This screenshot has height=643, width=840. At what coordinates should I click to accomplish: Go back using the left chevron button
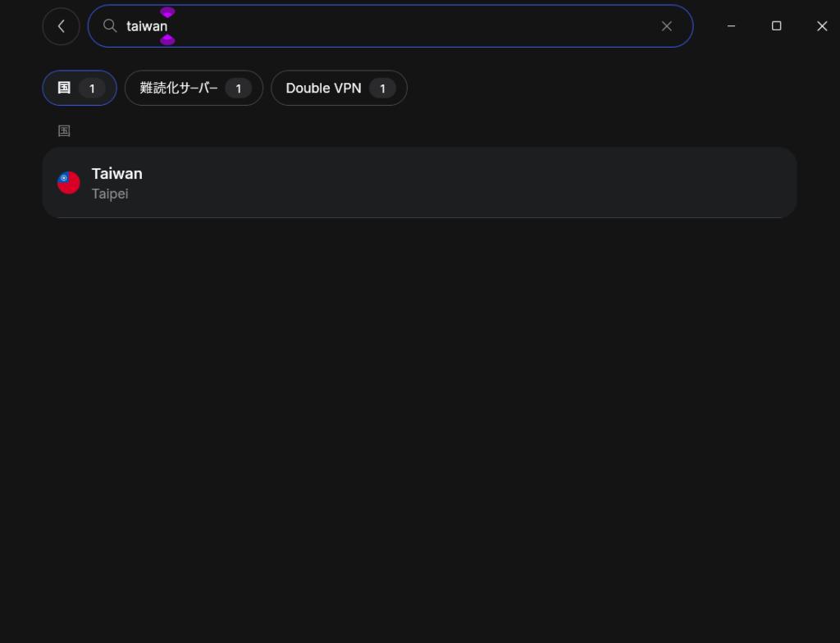(61, 26)
